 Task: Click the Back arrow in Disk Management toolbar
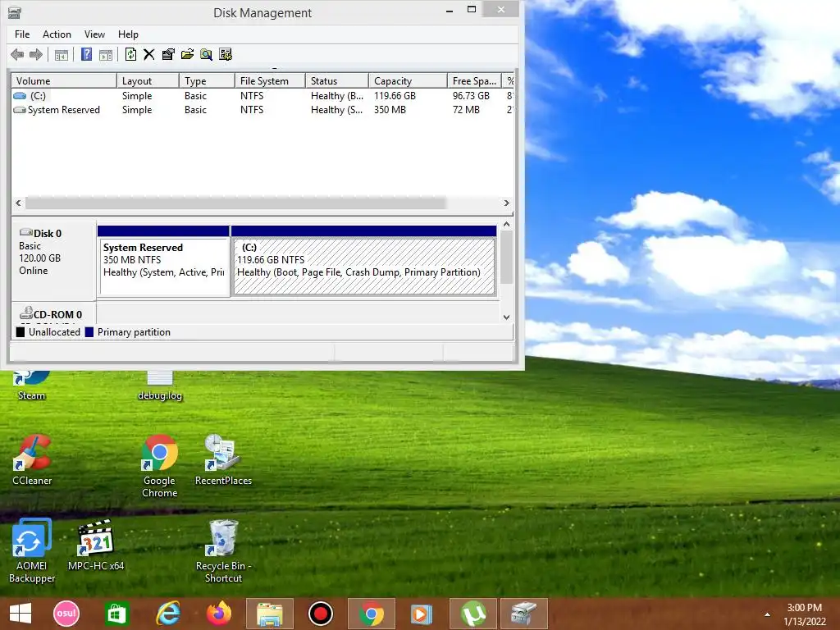[17, 54]
